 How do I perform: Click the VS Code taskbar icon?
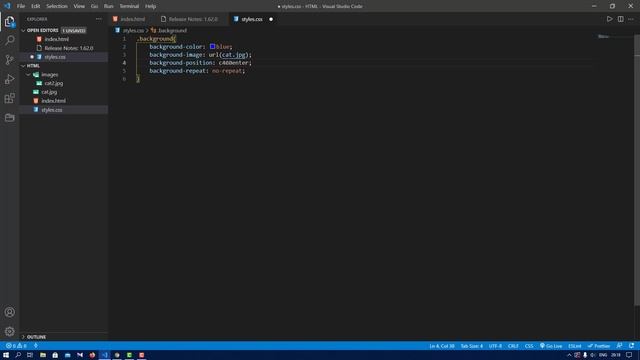tap(104, 355)
